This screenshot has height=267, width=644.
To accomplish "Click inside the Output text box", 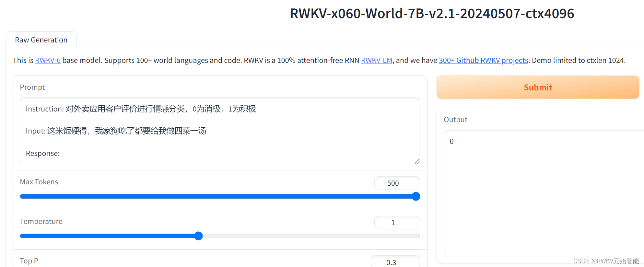I will point(544,193).
